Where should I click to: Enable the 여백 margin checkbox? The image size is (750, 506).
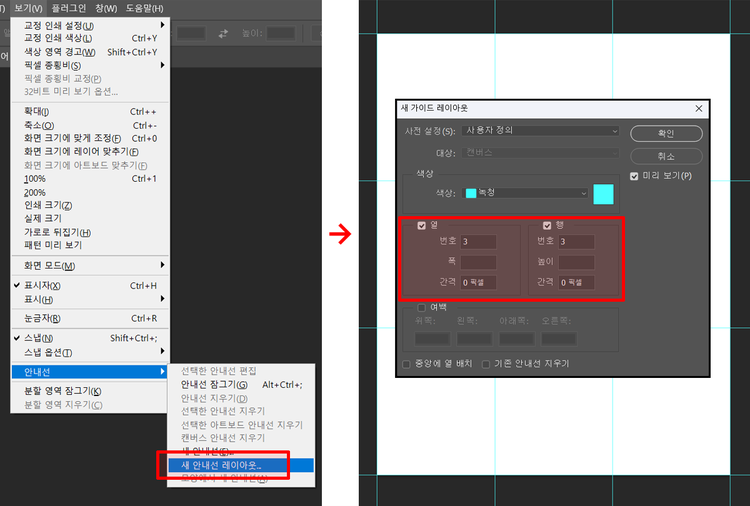point(421,308)
